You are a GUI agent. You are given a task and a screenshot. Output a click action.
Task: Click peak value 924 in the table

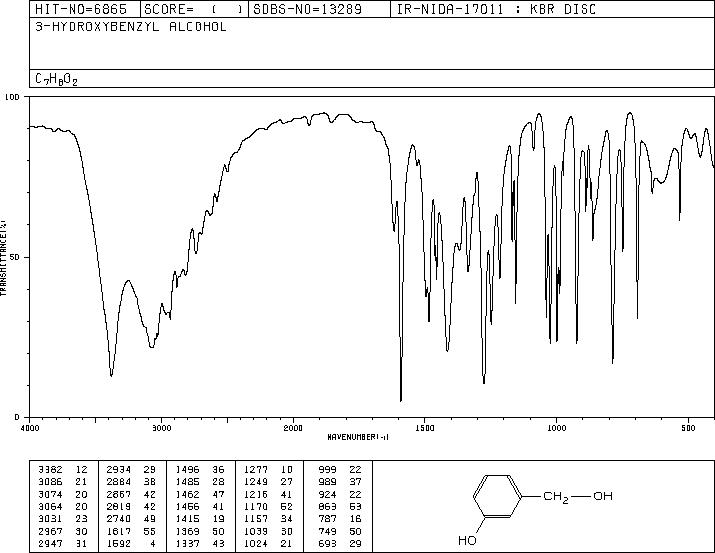coord(327,494)
